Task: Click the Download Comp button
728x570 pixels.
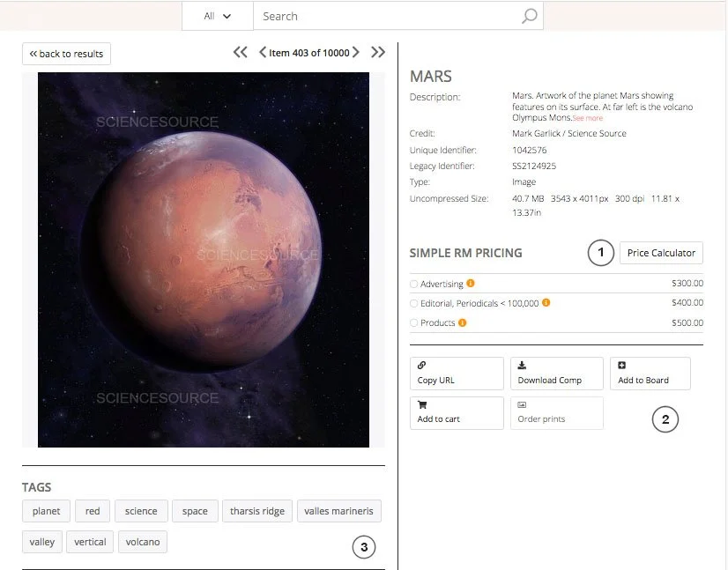Action: point(557,374)
